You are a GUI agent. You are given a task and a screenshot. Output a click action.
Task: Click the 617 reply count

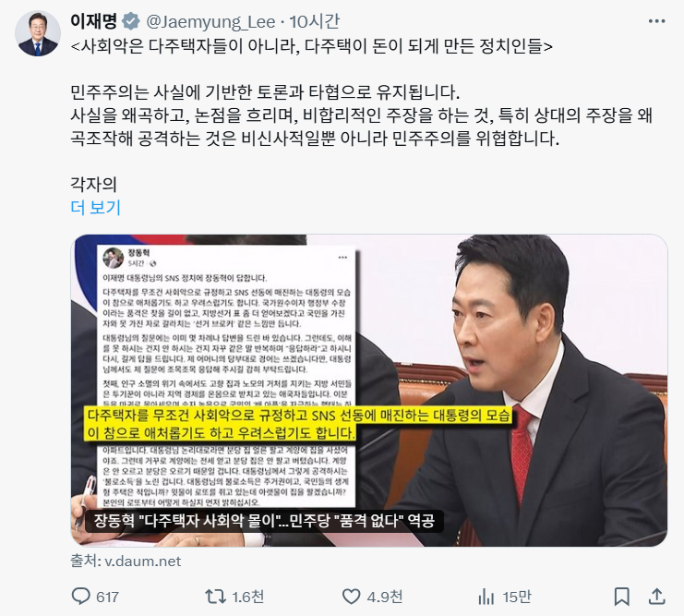107,597
